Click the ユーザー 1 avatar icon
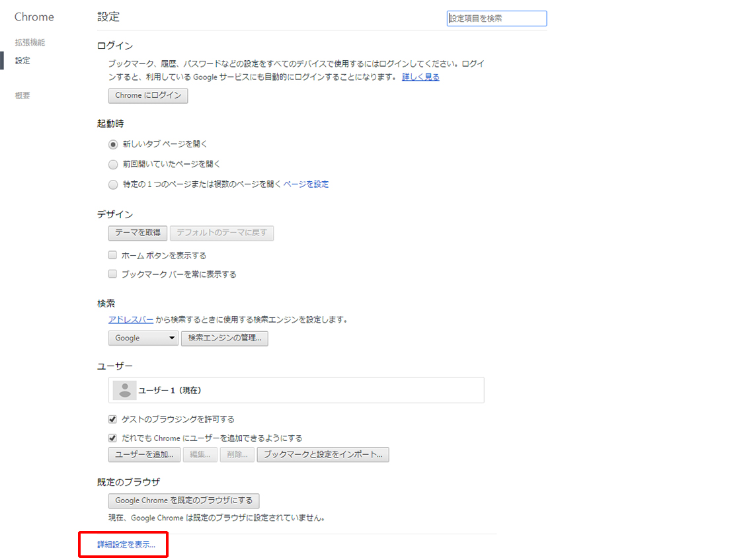This screenshot has height=560, width=747. pos(125,390)
